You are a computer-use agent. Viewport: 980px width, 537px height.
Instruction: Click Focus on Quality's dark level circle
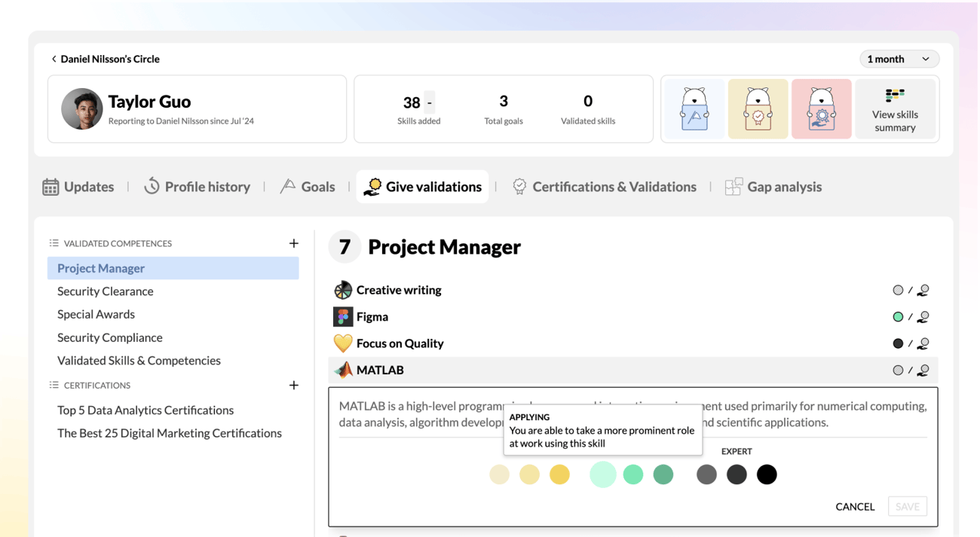tap(898, 343)
